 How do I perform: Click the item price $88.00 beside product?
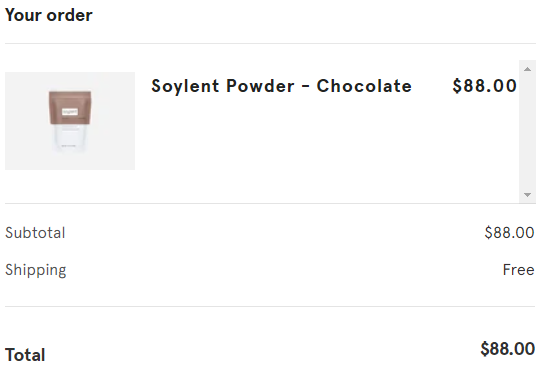(484, 86)
